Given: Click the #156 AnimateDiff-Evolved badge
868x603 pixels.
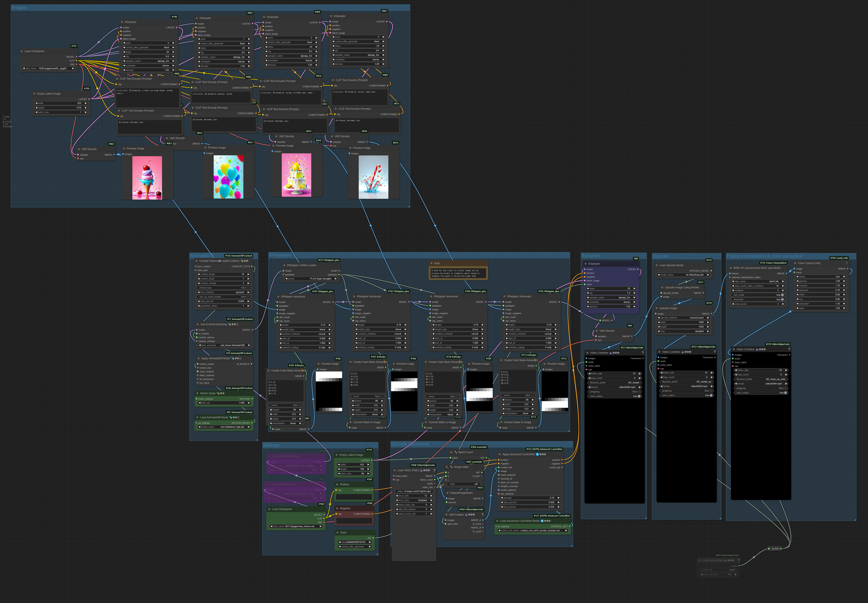Looking at the screenshot, I should (x=239, y=256).
